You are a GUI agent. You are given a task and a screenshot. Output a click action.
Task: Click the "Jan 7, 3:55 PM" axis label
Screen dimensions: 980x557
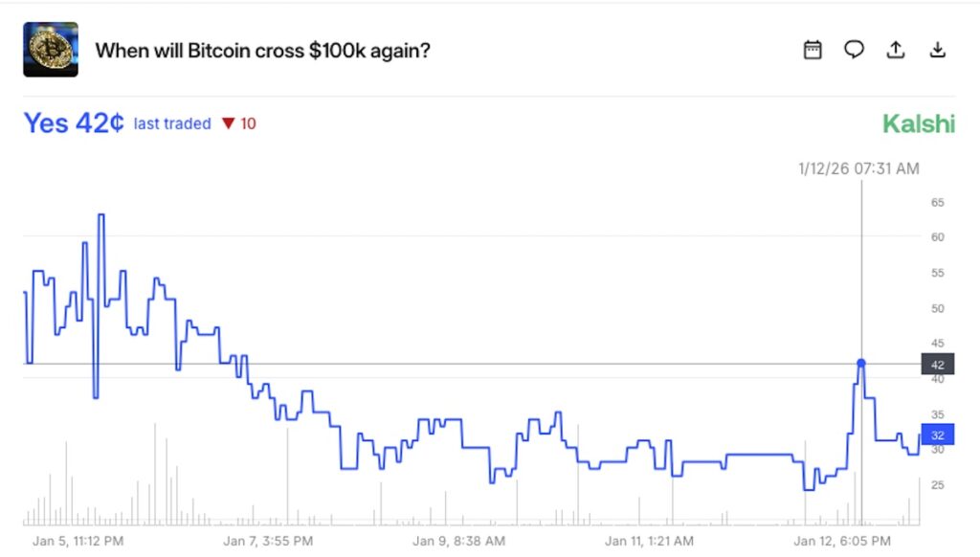(263, 541)
